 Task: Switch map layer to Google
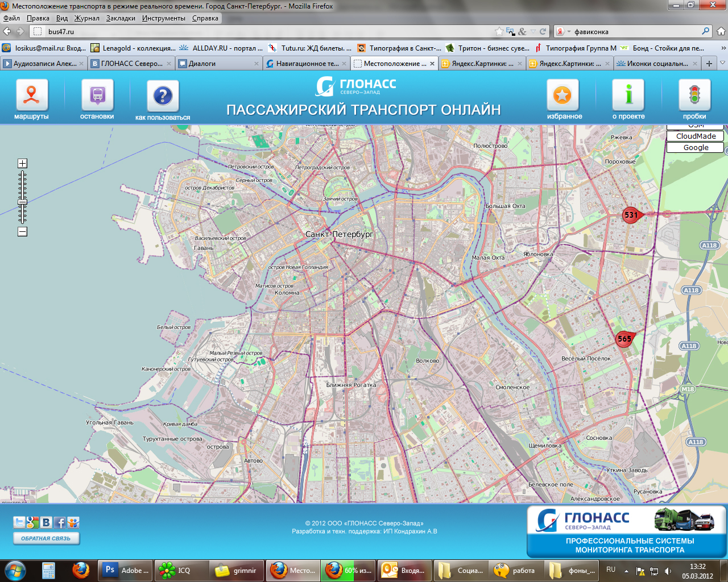click(696, 148)
